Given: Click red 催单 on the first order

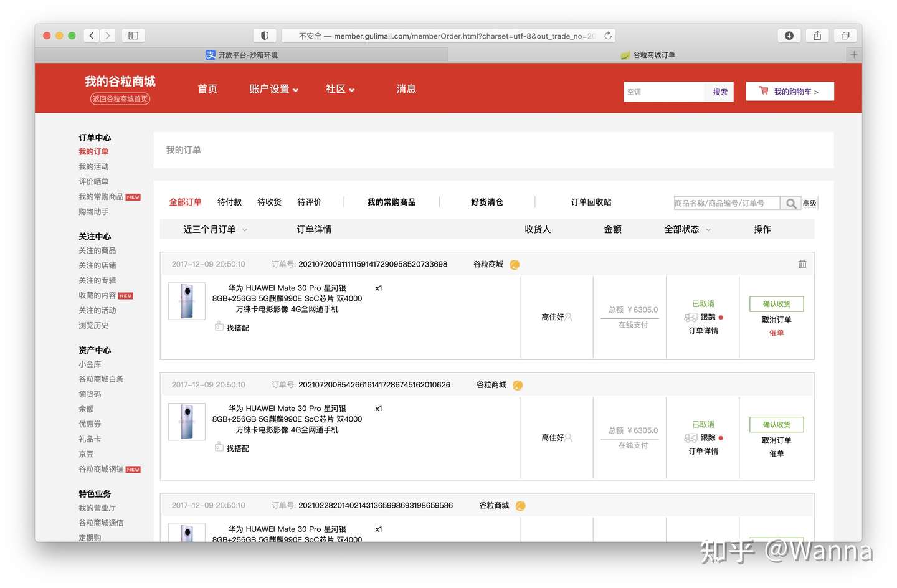Looking at the screenshot, I should (776, 333).
